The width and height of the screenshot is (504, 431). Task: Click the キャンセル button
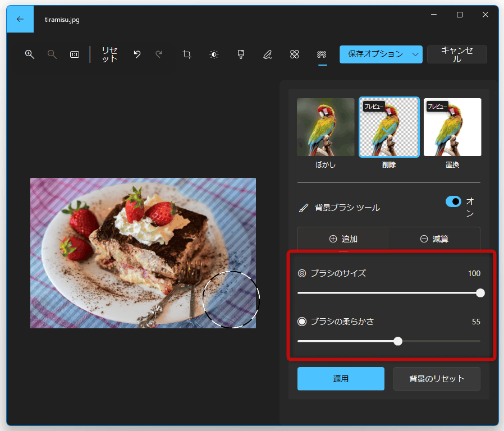[x=457, y=54]
